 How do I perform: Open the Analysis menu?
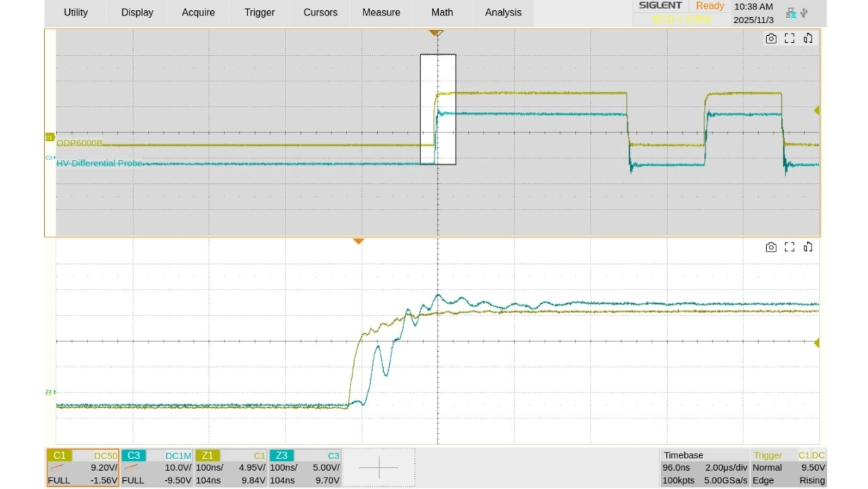(503, 12)
